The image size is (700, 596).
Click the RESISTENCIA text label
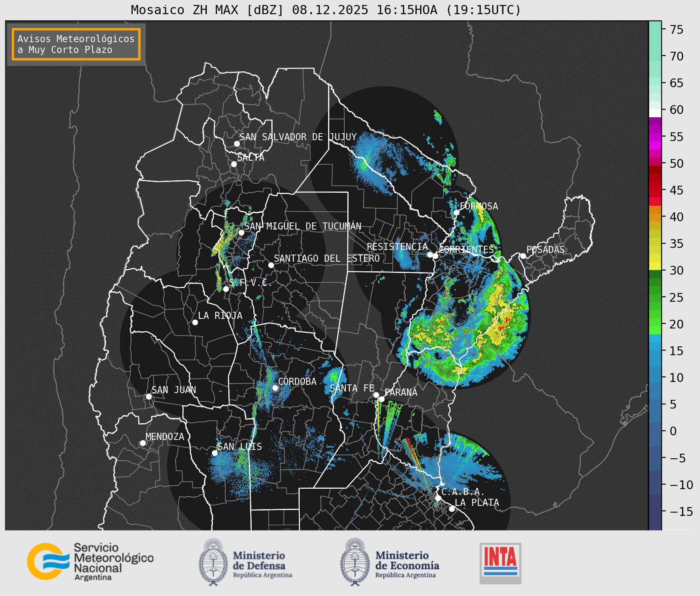397,247
